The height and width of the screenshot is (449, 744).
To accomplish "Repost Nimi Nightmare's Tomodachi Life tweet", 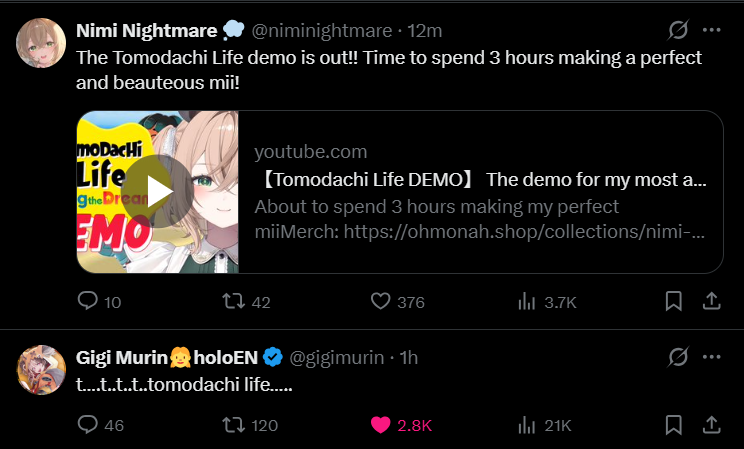I will pos(233,301).
